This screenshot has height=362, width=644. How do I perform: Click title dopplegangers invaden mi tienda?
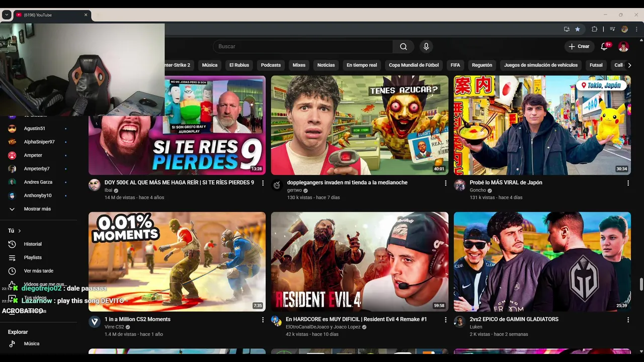pos(347,183)
